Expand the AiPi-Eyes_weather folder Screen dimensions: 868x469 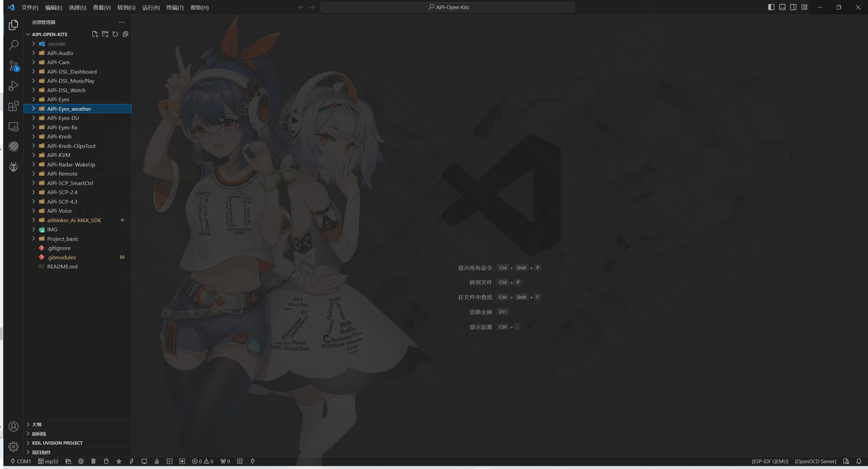pyautogui.click(x=77, y=109)
